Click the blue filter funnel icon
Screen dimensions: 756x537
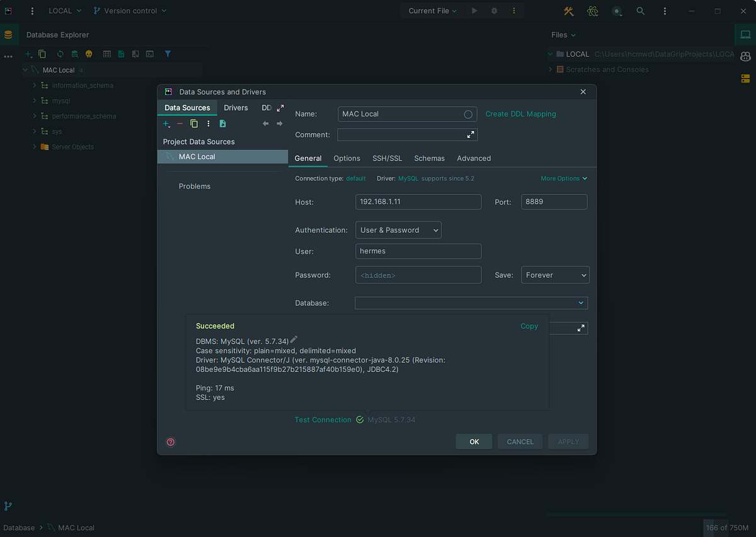(x=168, y=54)
